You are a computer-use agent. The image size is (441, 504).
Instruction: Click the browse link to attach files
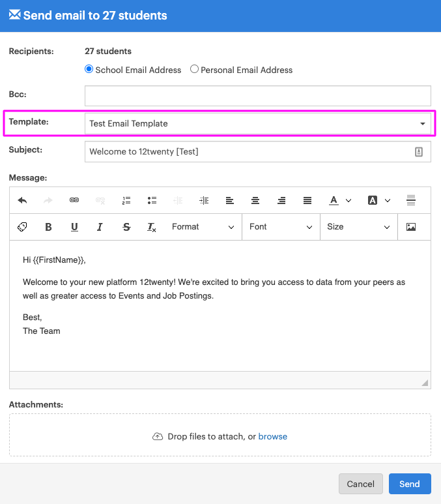[273, 436]
